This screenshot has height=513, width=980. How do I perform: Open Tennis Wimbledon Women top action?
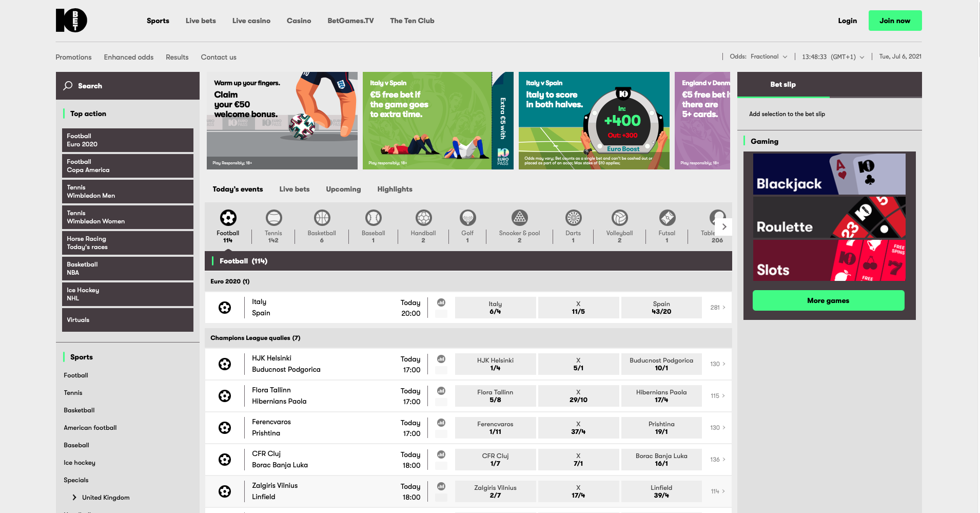128,217
